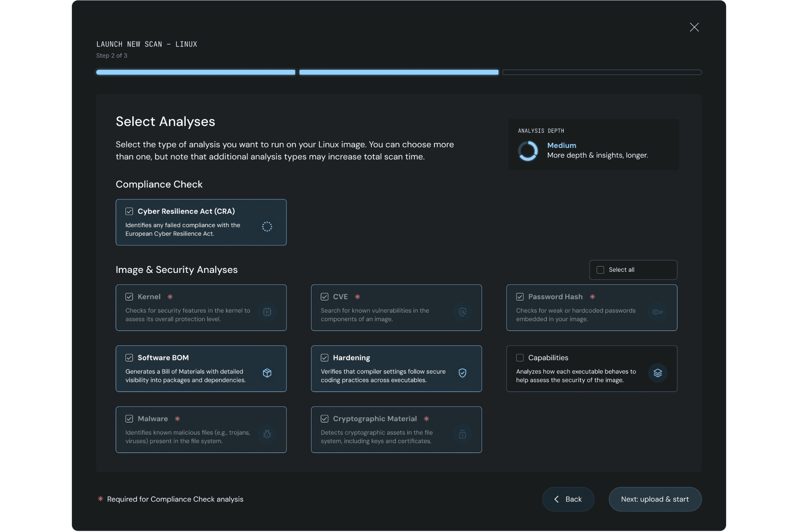
Task: Click the third step progress segment
Action: coord(602,72)
